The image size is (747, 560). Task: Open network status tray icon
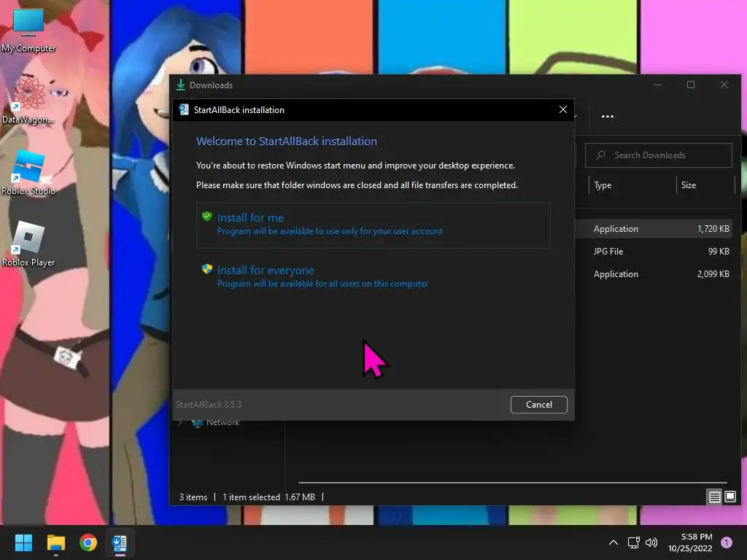pos(633,542)
